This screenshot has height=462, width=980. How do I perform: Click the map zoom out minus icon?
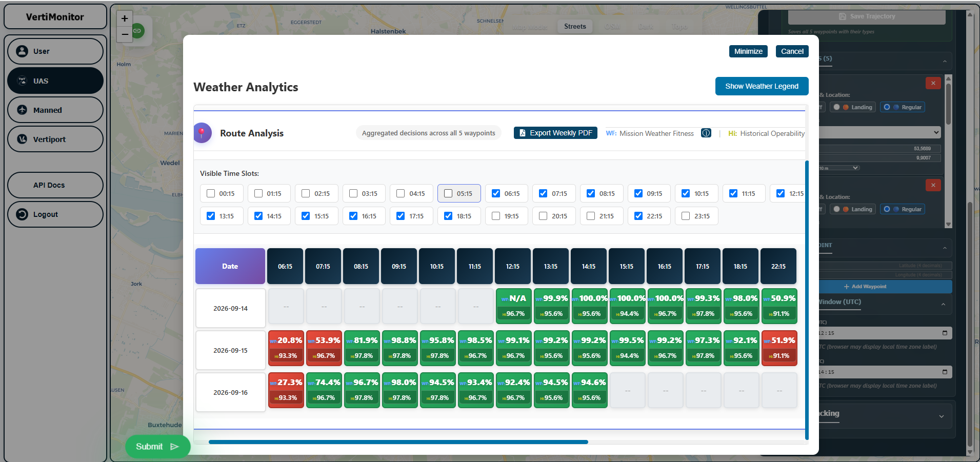tap(125, 35)
